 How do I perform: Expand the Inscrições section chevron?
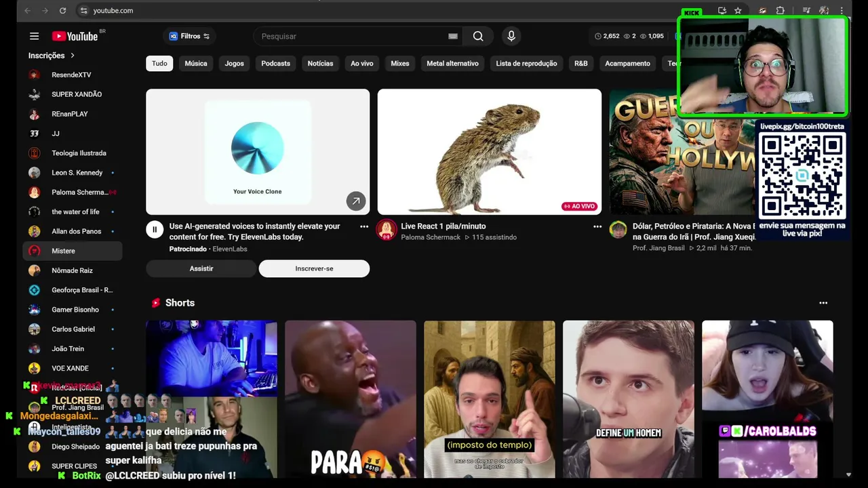pos(73,56)
